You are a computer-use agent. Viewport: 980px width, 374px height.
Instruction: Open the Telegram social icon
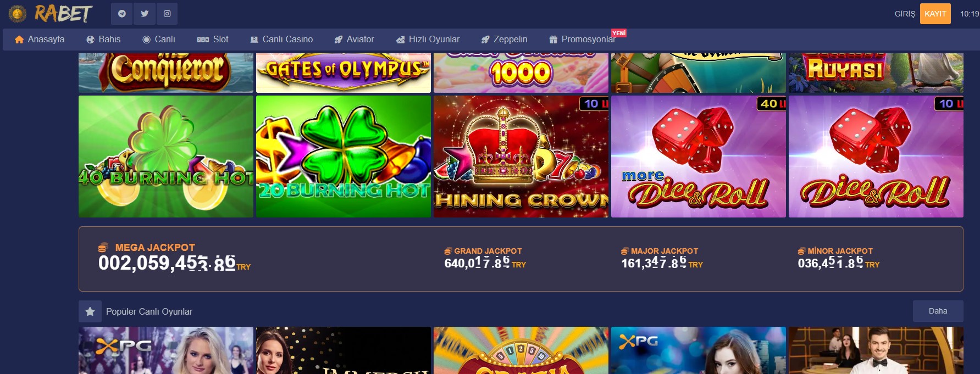(122, 14)
